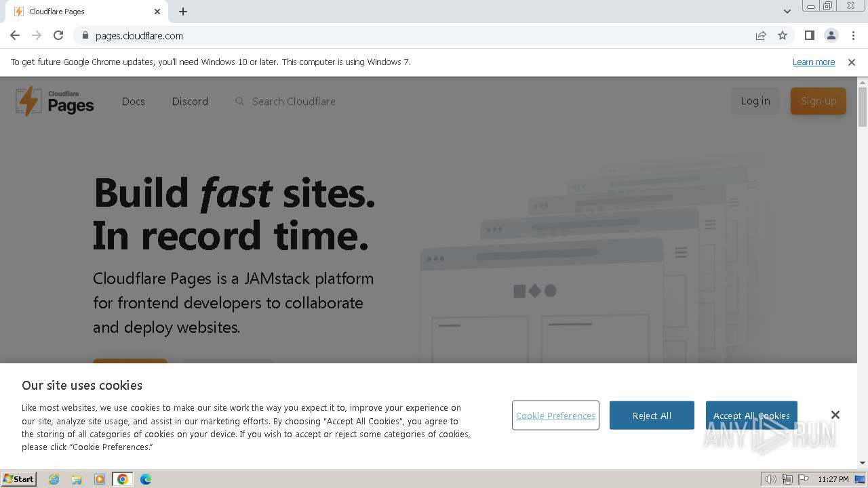Click the search magnifier icon
Screen dimensions: 868x488
[239, 101]
